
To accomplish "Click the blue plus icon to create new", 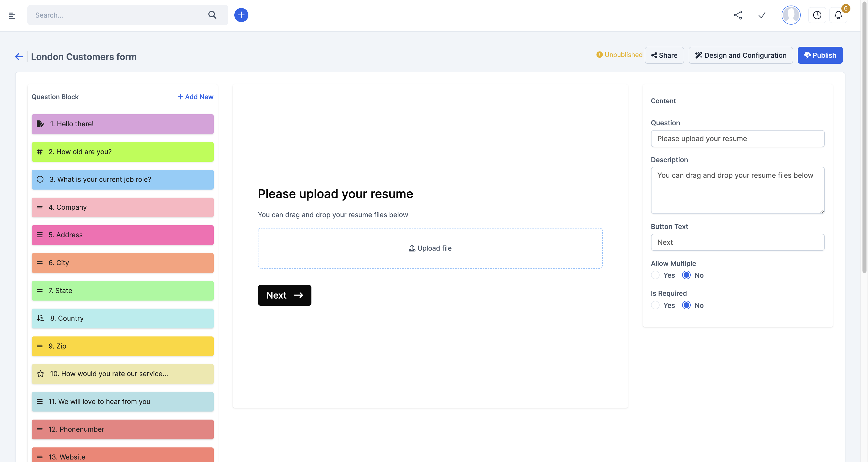I will pyautogui.click(x=241, y=15).
